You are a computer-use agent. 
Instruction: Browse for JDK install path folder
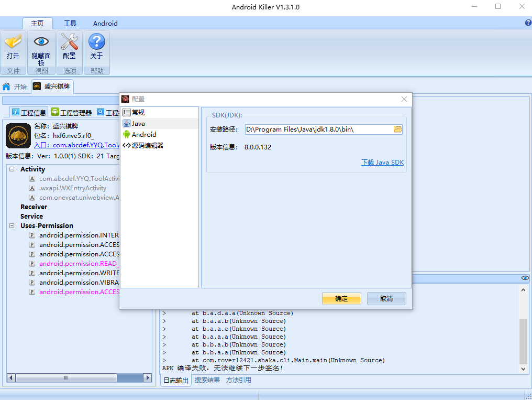click(397, 129)
